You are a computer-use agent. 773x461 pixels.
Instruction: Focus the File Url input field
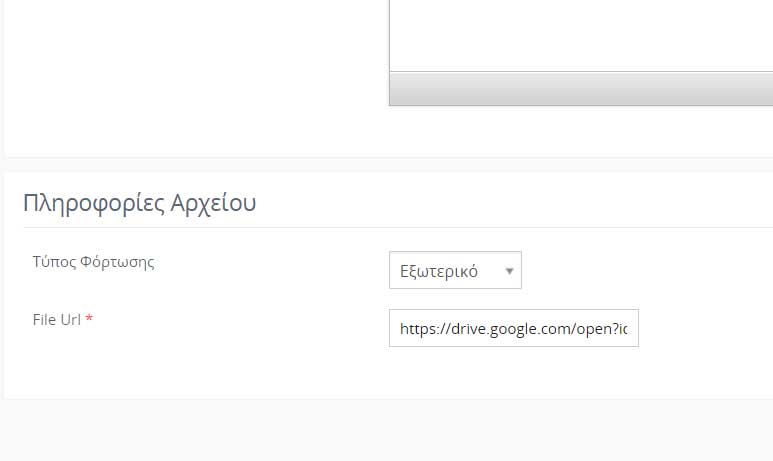click(514, 328)
